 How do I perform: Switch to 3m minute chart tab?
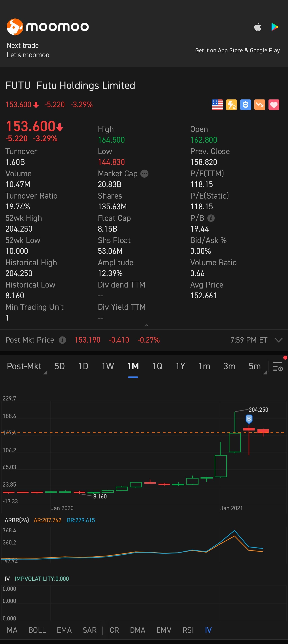229,366
